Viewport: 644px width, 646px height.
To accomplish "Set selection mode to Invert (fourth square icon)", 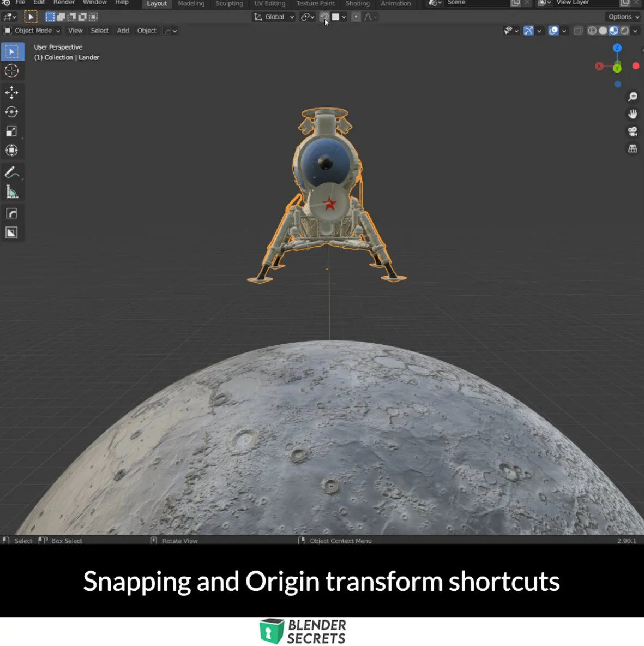I will pyautogui.click(x=82, y=17).
